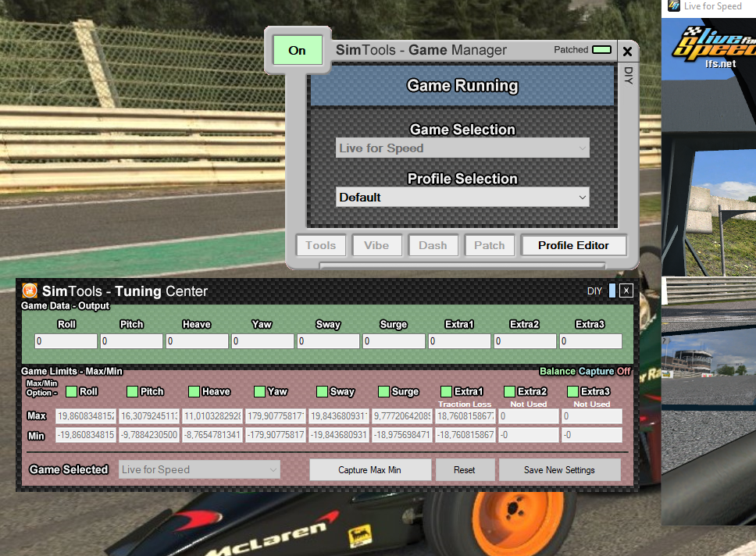
Task: Click the vertical DIY label in Game Manager
Action: click(628, 75)
